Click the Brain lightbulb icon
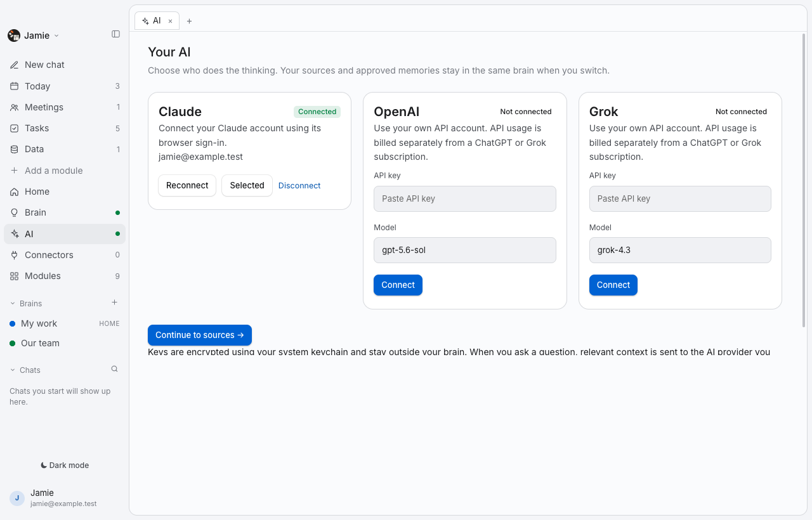This screenshot has height=520, width=812. click(x=14, y=212)
